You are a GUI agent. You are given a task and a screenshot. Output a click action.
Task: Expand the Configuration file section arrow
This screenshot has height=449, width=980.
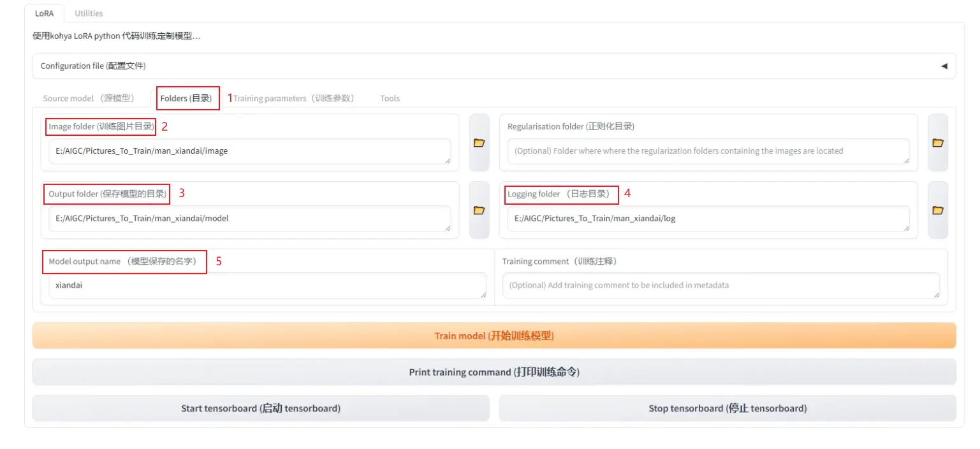(x=944, y=66)
